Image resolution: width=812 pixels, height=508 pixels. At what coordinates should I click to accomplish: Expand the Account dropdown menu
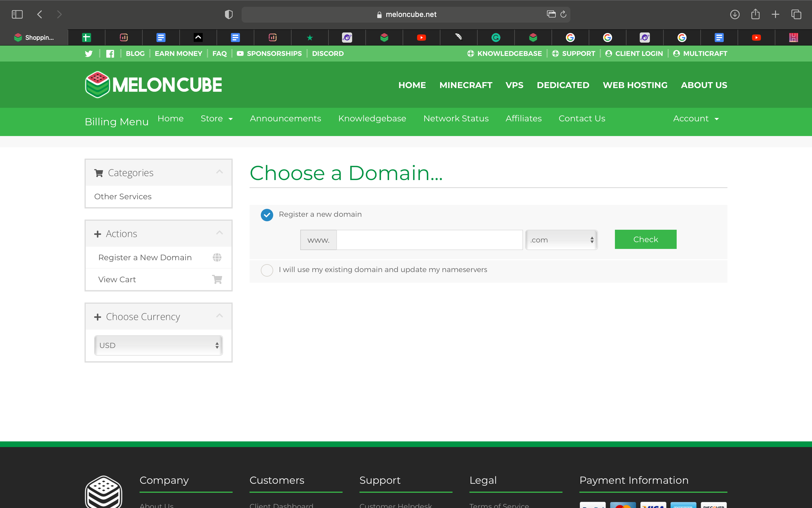pyautogui.click(x=696, y=119)
